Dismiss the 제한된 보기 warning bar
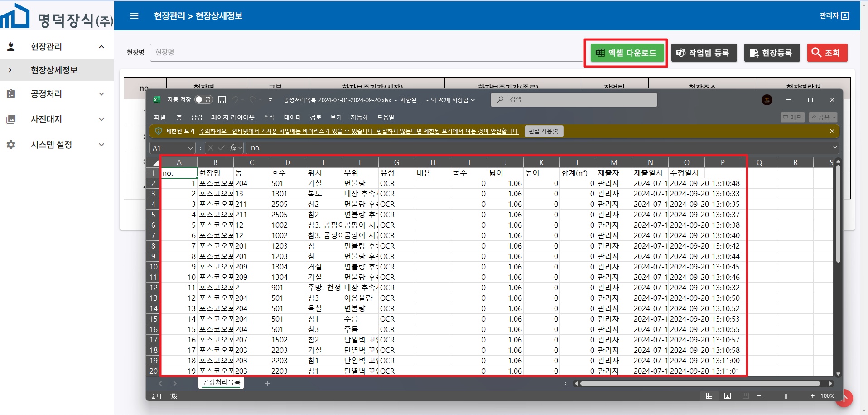Screen dimensions: 868x415 [832, 131]
